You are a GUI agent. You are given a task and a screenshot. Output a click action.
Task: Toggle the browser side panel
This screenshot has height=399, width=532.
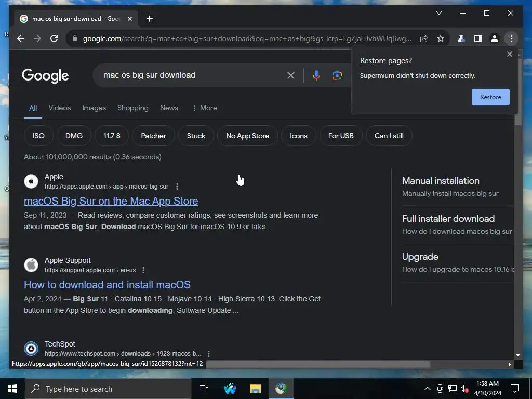[478, 38]
